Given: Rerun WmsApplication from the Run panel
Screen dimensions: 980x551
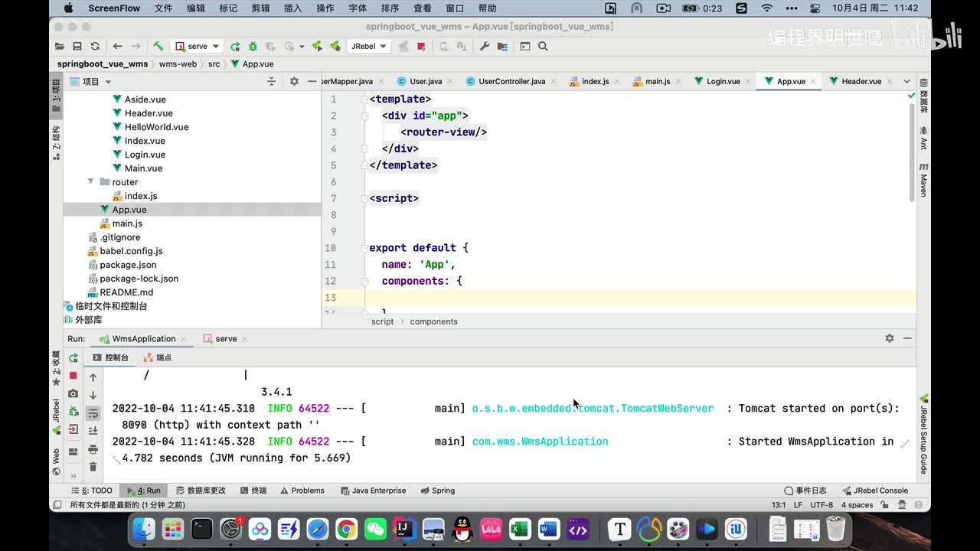Looking at the screenshot, I should point(73,357).
